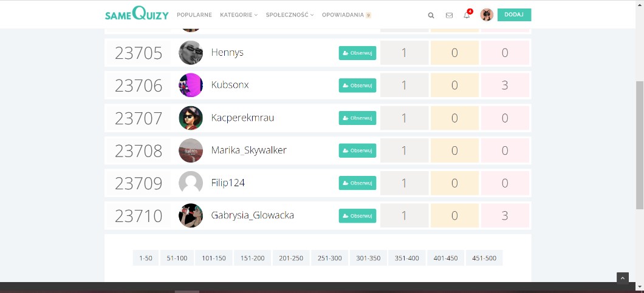Viewport: 644px width, 293px height.
Task: Click the vertical page scrollbar
Action: point(640,146)
